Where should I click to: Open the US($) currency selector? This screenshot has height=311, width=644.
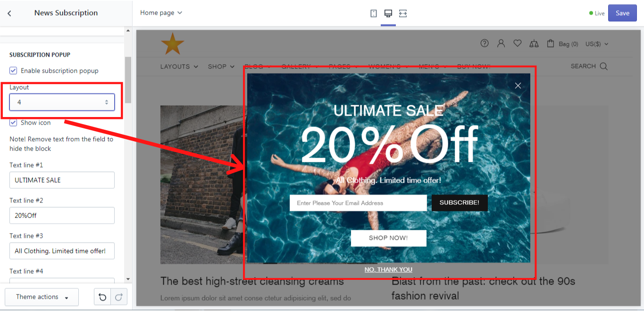(x=597, y=44)
